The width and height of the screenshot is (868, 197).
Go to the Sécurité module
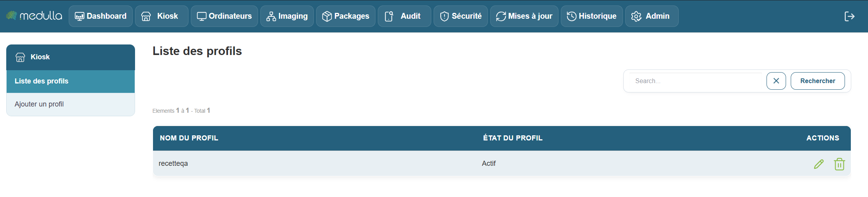point(461,16)
